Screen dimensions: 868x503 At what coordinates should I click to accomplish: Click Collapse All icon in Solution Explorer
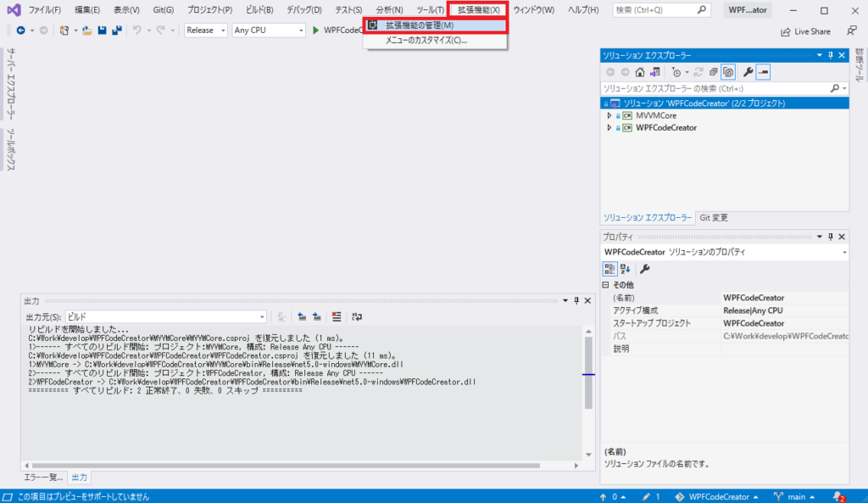click(x=714, y=72)
